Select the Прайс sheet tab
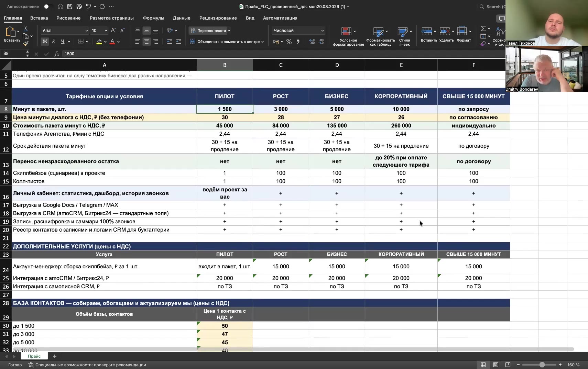 pos(34,356)
